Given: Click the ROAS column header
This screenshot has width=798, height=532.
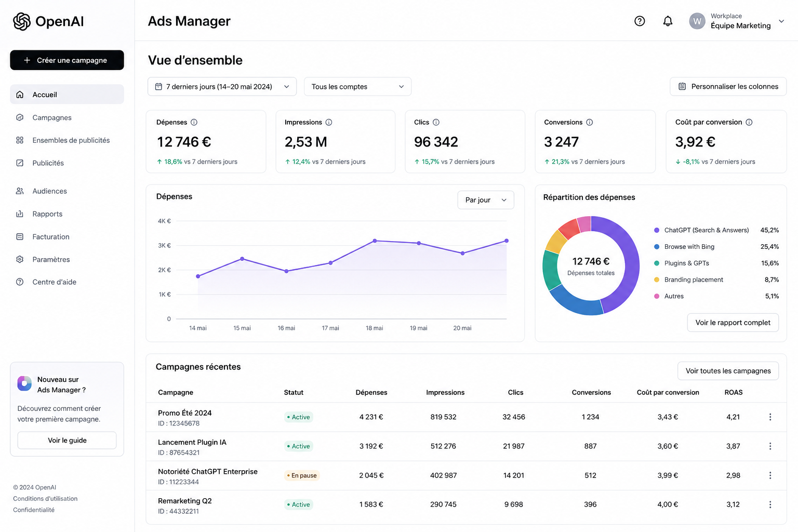Looking at the screenshot, I should click(734, 392).
